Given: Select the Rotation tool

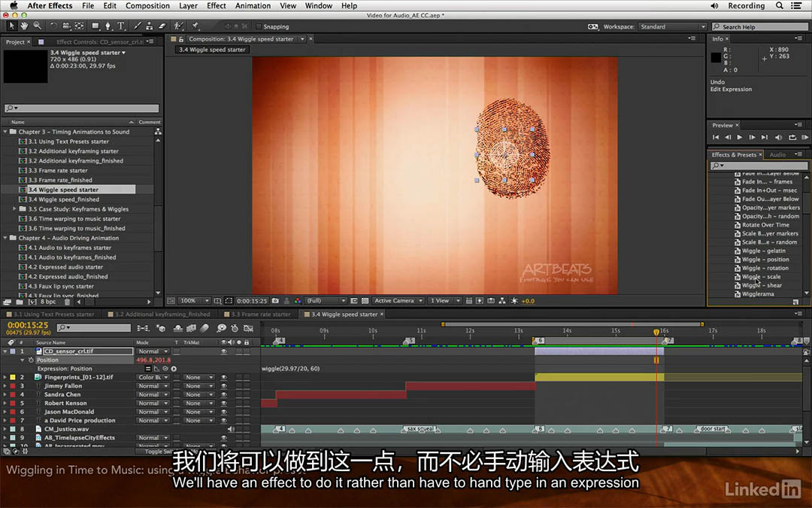Looking at the screenshot, I should tap(53, 26).
